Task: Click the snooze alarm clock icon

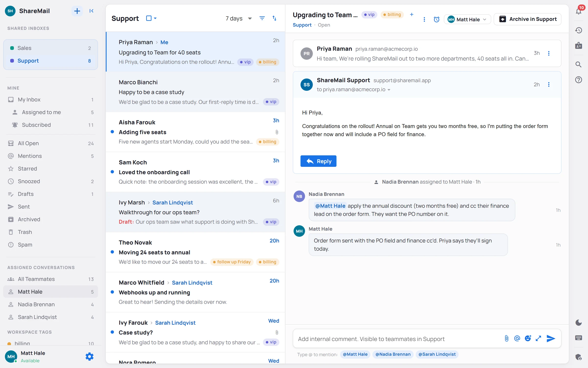Action: coord(436,19)
